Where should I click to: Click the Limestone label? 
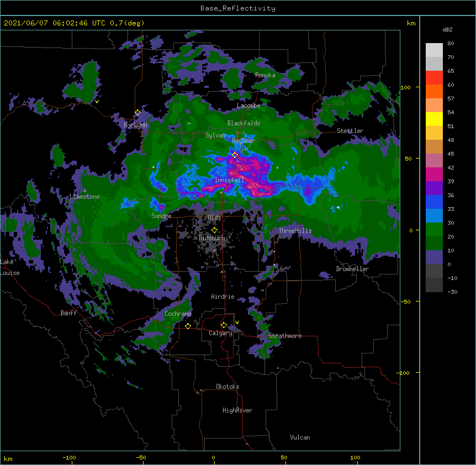click(84, 197)
